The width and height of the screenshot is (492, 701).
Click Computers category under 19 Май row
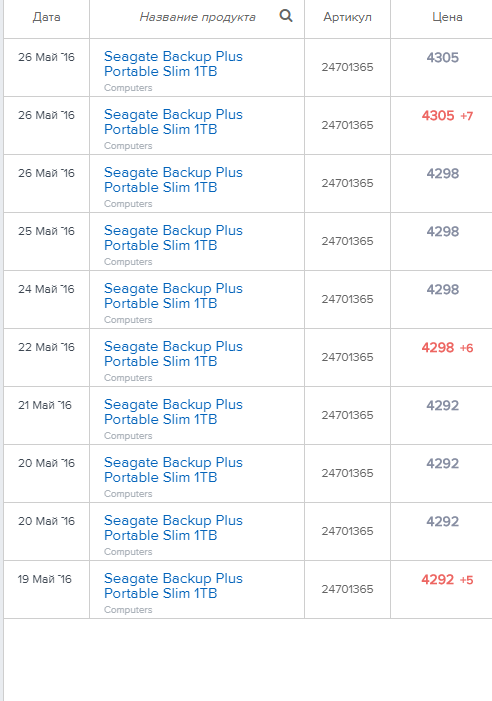point(128,610)
